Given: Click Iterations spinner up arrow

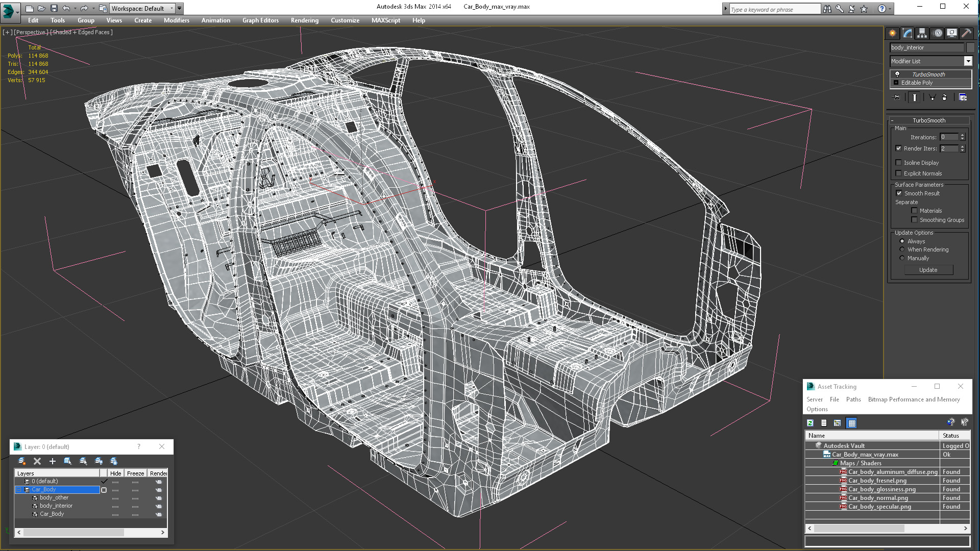Looking at the screenshot, I should tap(962, 135).
